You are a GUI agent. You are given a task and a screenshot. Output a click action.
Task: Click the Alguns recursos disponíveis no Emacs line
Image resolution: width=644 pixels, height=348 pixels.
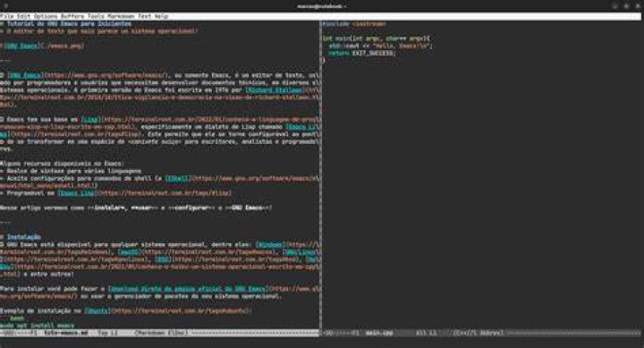point(62,164)
